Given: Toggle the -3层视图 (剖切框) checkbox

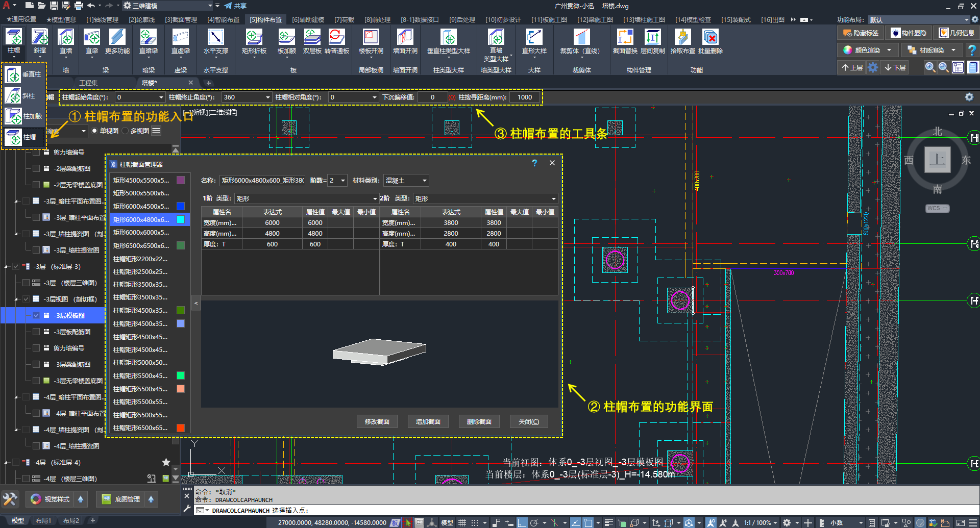Looking at the screenshot, I should [x=26, y=299].
